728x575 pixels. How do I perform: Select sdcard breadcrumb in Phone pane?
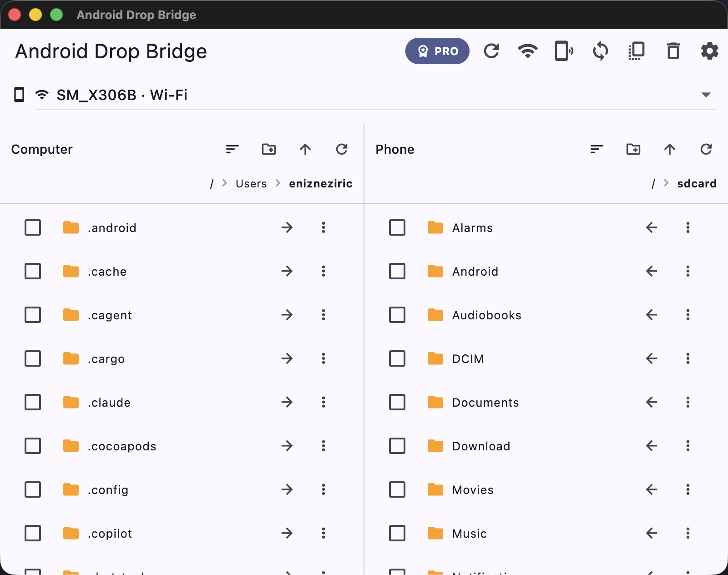pos(697,184)
